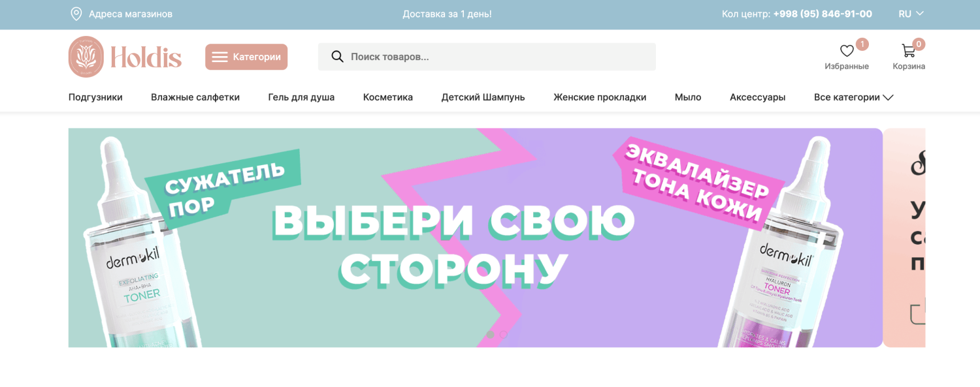Select the first carousel dot indicator
The image size is (980, 387).
pos(490,334)
